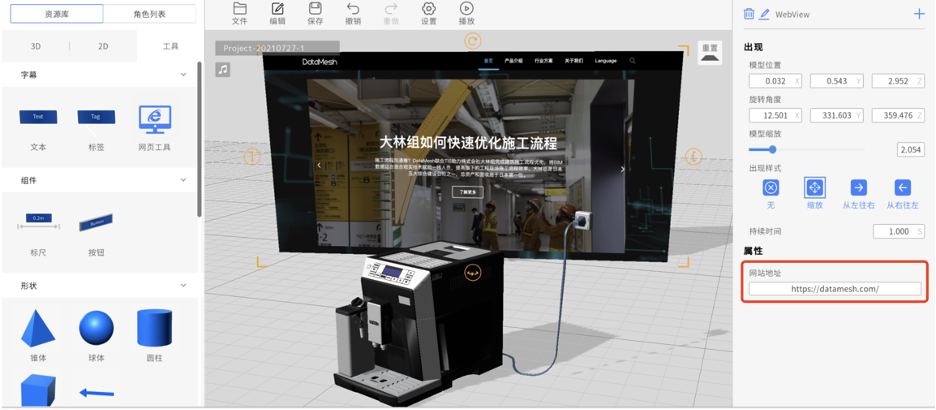Screen dimensions: 936x410
Task: Switch to 角色列表 tab
Action: [150, 13]
